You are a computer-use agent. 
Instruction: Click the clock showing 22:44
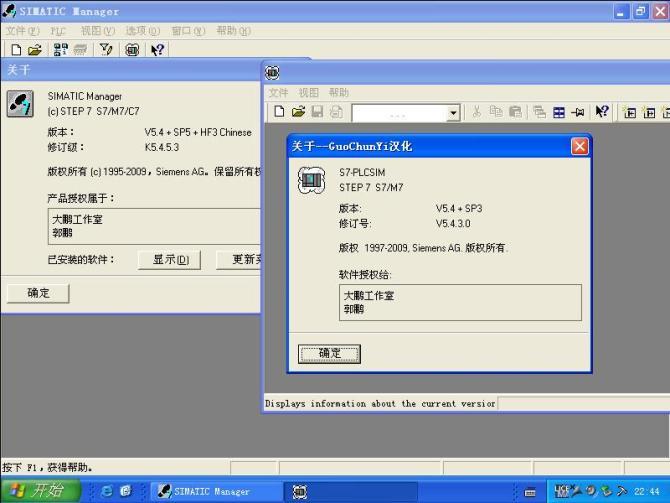646,491
